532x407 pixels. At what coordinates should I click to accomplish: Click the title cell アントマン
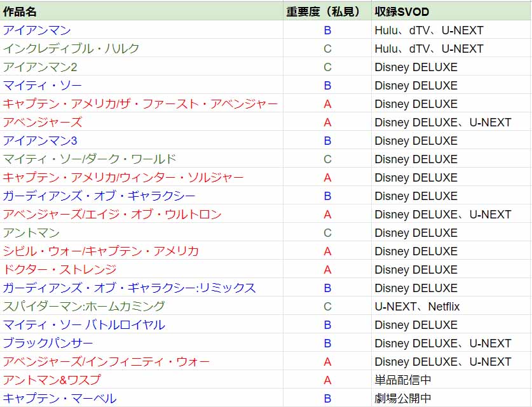[x=142, y=232]
